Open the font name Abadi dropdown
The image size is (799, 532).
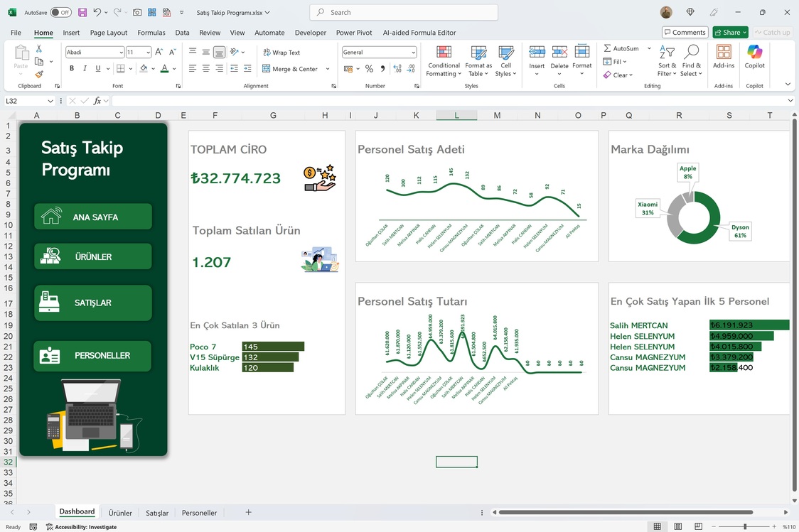tap(121, 53)
